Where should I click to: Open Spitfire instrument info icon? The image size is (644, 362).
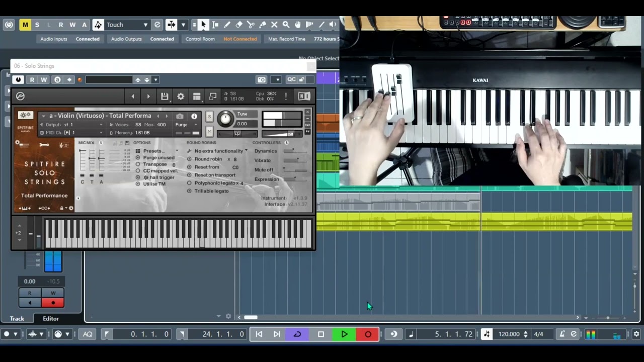(194, 116)
